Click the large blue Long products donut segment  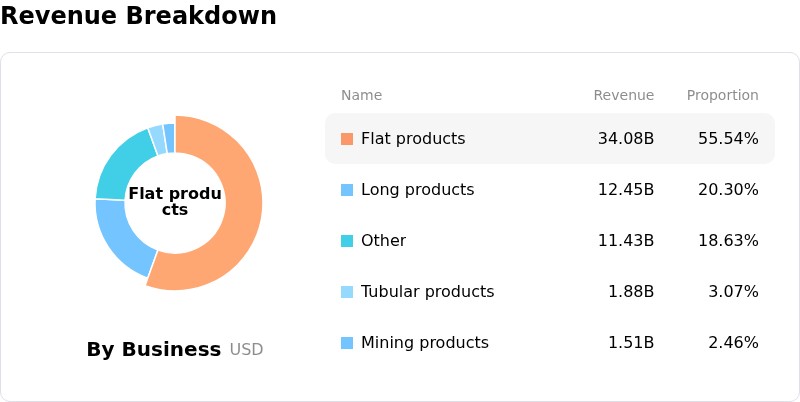(x=122, y=237)
